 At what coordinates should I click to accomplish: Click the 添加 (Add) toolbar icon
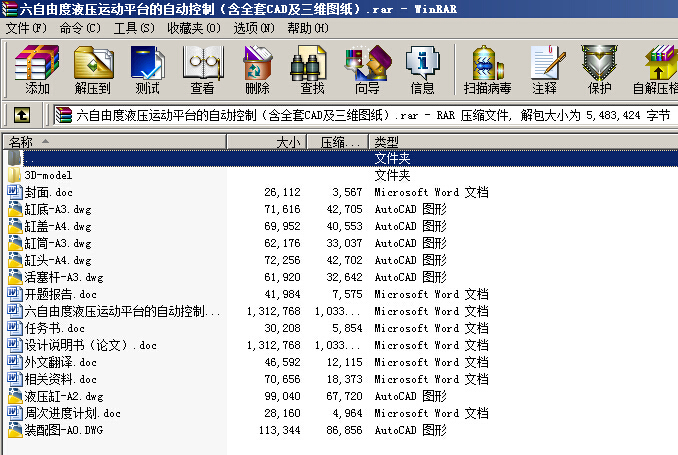tap(37, 63)
